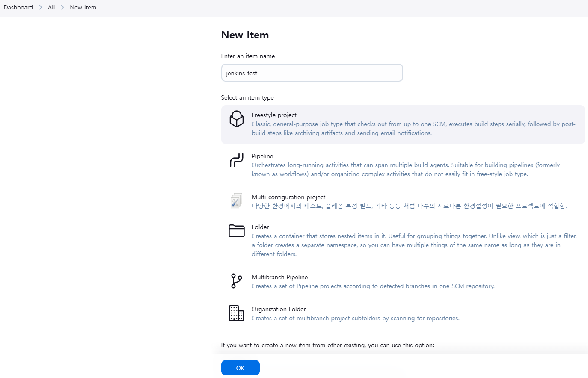Select the Pipeline item type title
Image resolution: width=588 pixels, height=378 pixels.
(262, 156)
